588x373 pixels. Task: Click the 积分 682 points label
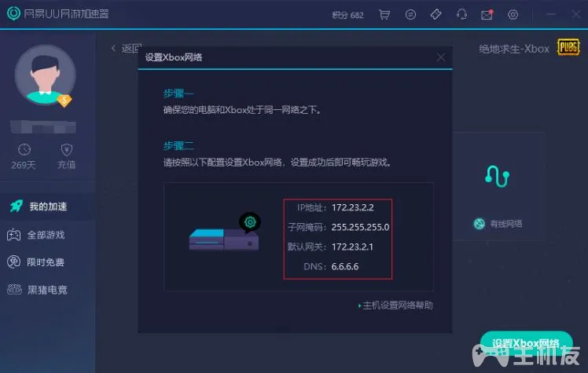[347, 15]
